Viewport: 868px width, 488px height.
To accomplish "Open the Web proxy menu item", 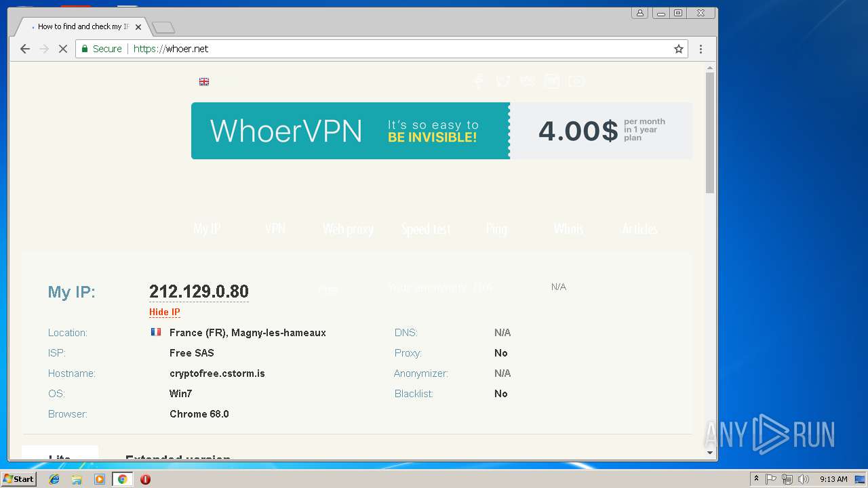I will pyautogui.click(x=348, y=229).
